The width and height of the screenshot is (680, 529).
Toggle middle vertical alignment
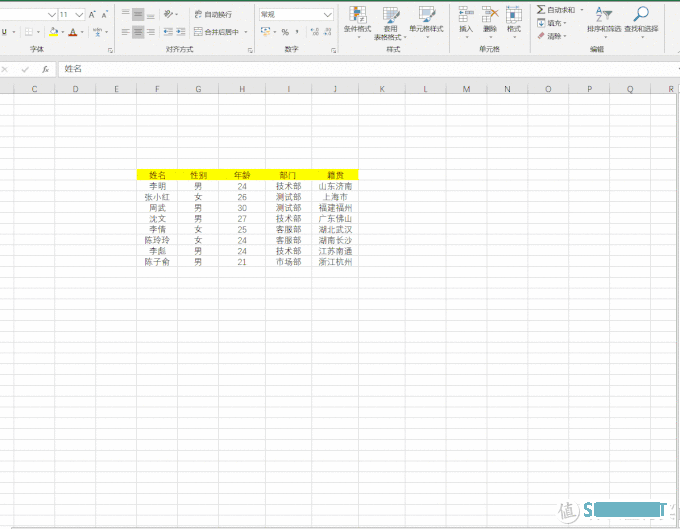[x=138, y=15]
